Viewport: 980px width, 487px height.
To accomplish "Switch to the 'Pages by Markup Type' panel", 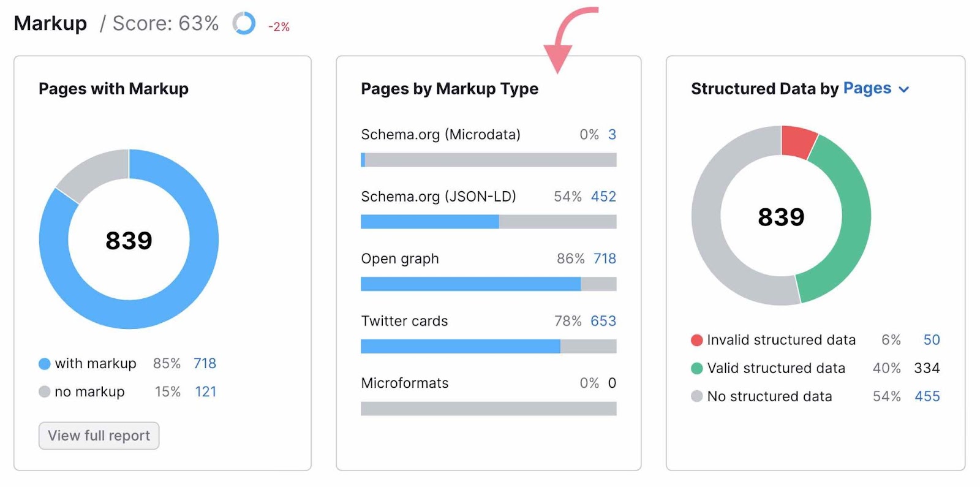I will (x=449, y=89).
